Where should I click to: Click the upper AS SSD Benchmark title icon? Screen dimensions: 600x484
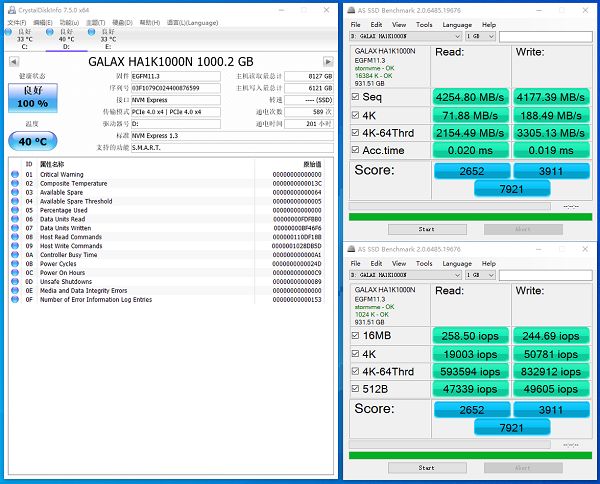pos(351,10)
